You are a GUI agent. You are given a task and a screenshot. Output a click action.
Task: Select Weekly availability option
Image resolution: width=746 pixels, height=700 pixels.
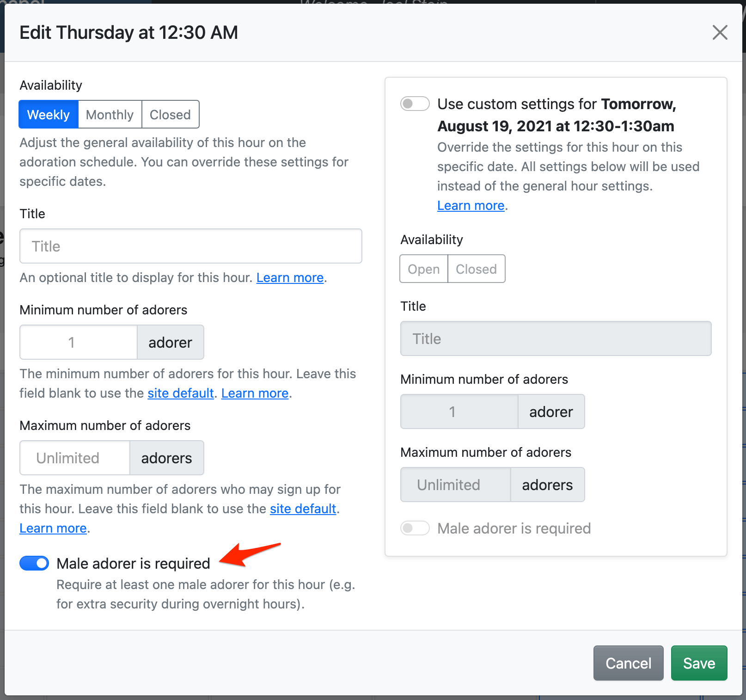point(49,114)
